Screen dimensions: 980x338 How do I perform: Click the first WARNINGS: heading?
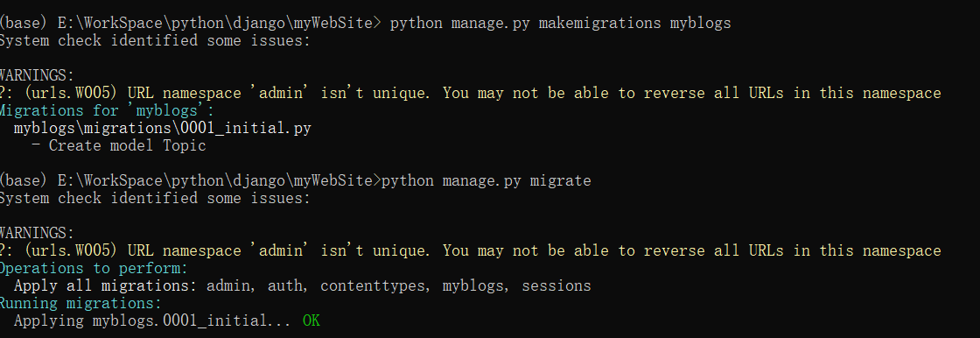37,75
